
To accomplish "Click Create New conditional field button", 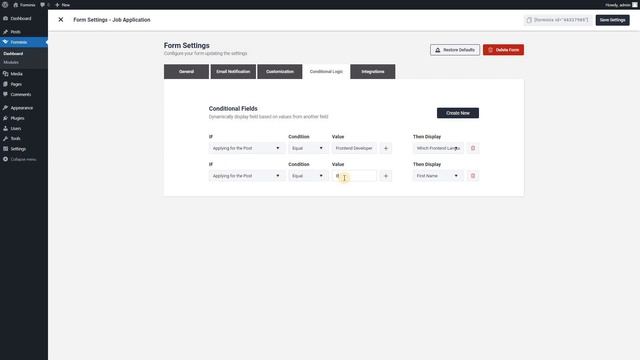I will (458, 113).
